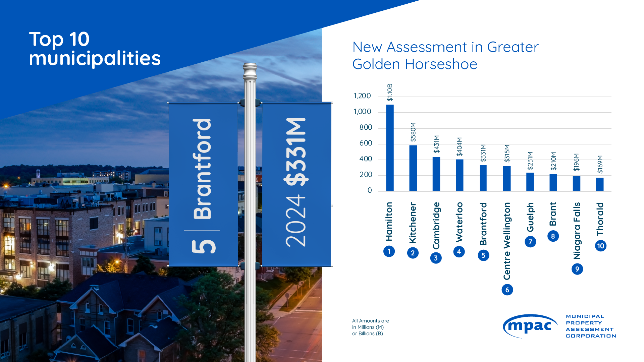Click the rank 7 circle badge under Guelph
The width and height of the screenshot is (644, 362).
(530, 242)
